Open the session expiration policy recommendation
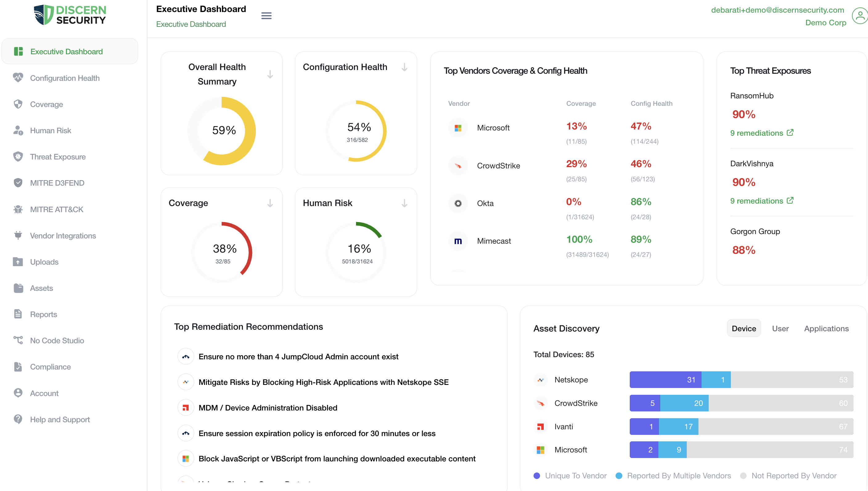Image resolution: width=868 pixels, height=491 pixels. pos(317,433)
